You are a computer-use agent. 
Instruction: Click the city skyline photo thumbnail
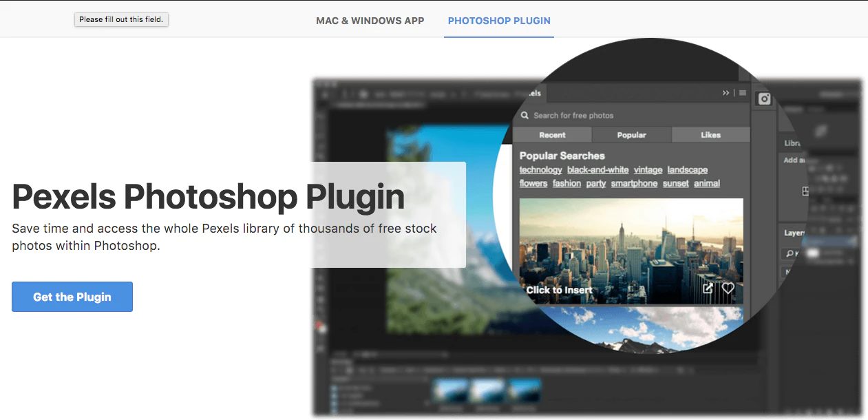coord(631,251)
